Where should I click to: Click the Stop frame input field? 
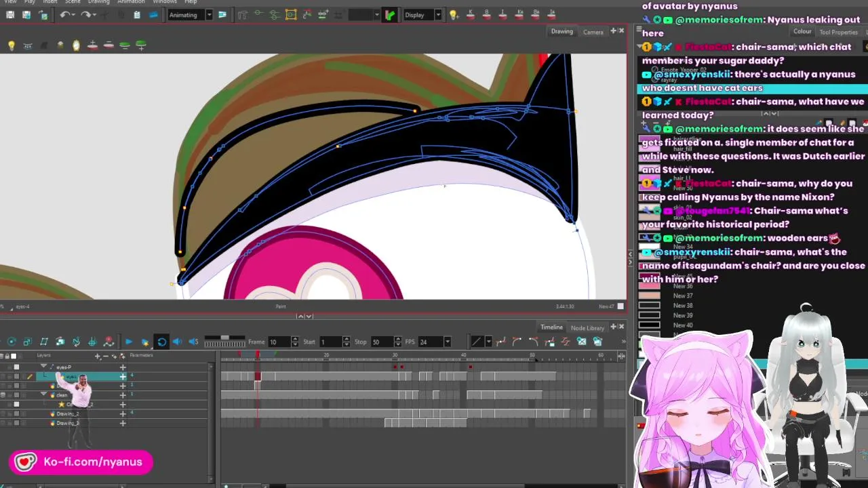tap(381, 342)
